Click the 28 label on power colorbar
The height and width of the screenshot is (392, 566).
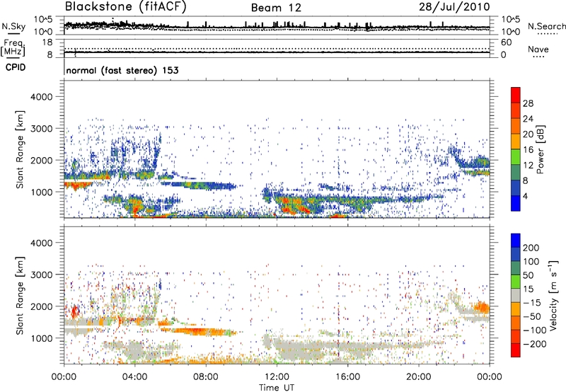point(528,103)
